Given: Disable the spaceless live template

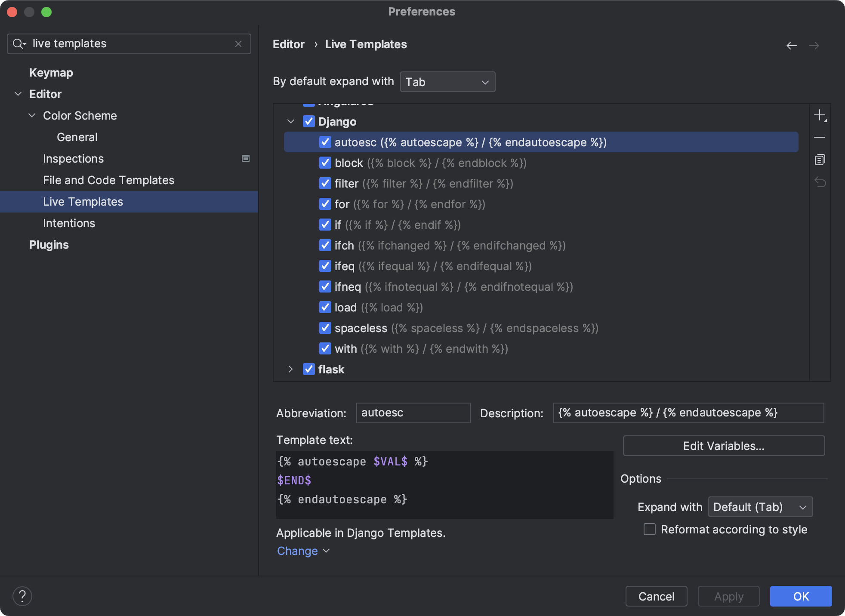Looking at the screenshot, I should point(325,328).
